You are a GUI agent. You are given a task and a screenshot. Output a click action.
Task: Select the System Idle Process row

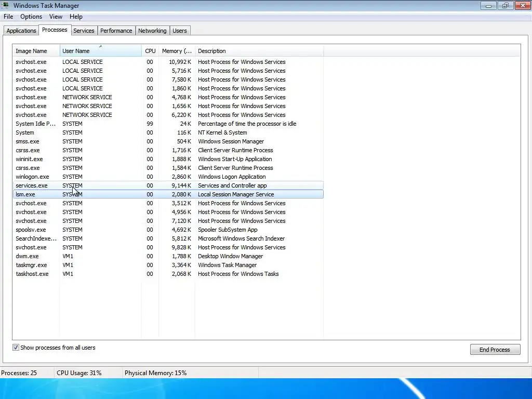(168, 124)
